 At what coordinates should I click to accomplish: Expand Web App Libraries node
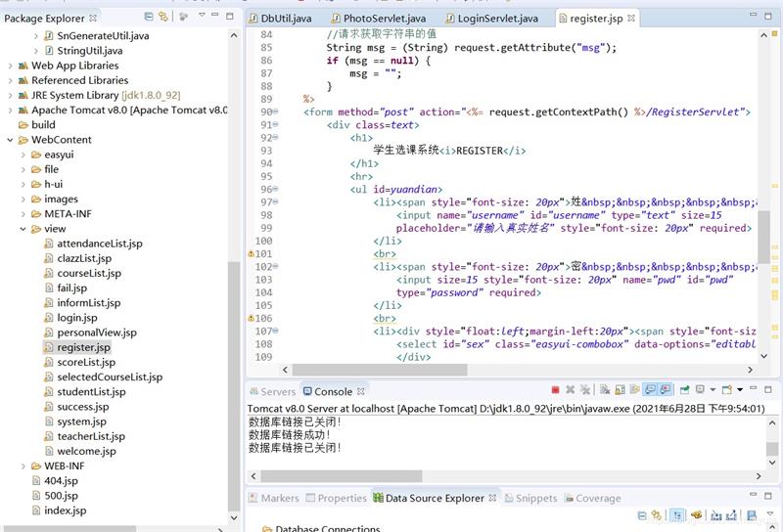point(10,66)
